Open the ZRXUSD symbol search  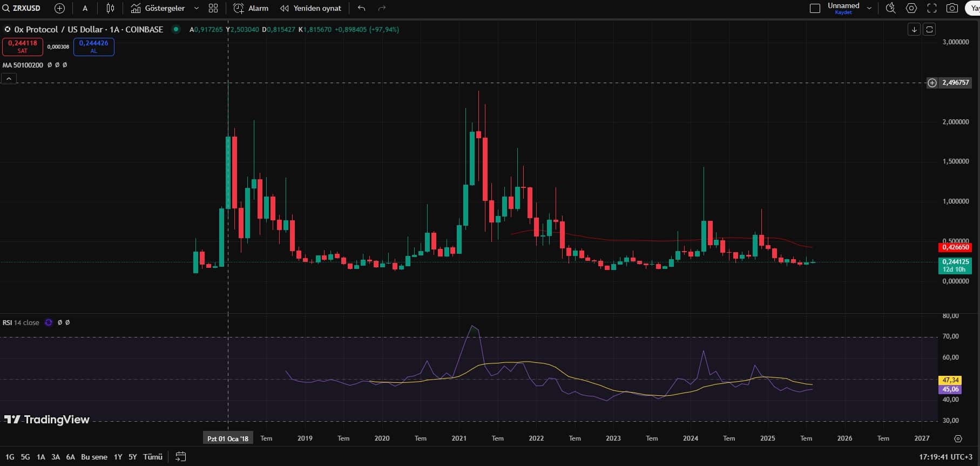[23, 8]
